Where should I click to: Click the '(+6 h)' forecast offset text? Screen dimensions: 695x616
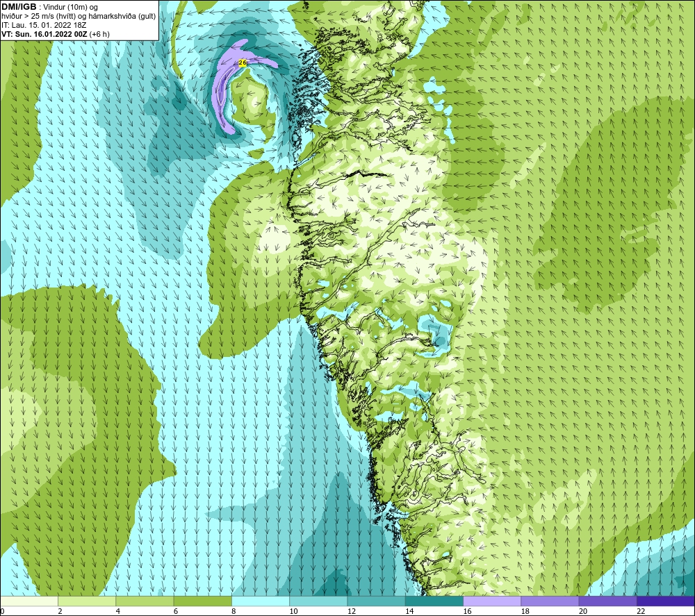click(x=99, y=34)
